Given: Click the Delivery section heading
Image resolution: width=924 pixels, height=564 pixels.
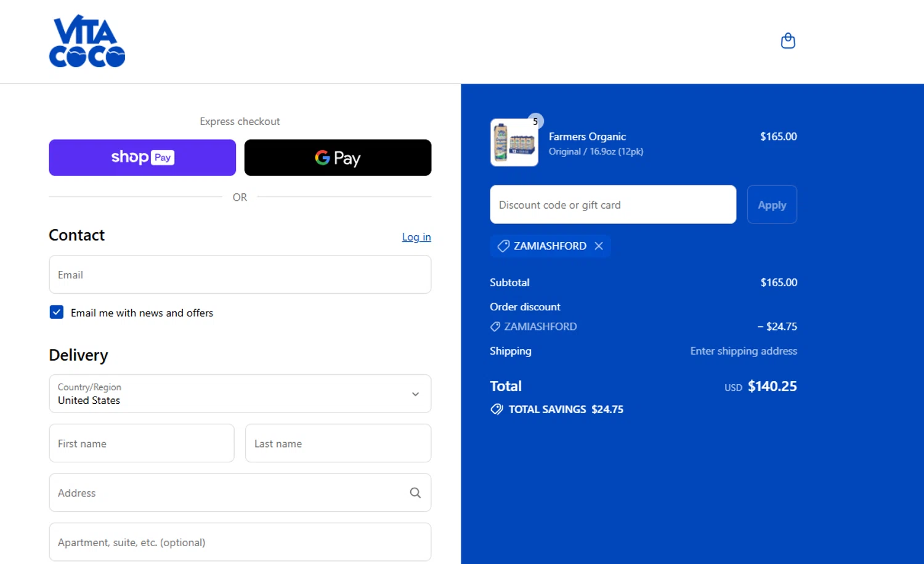Looking at the screenshot, I should [x=78, y=355].
